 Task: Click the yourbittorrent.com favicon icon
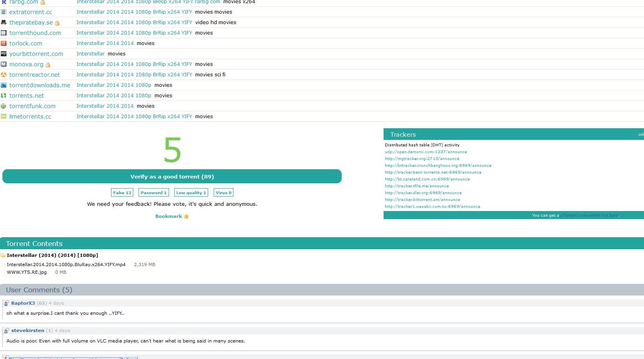click(x=4, y=53)
